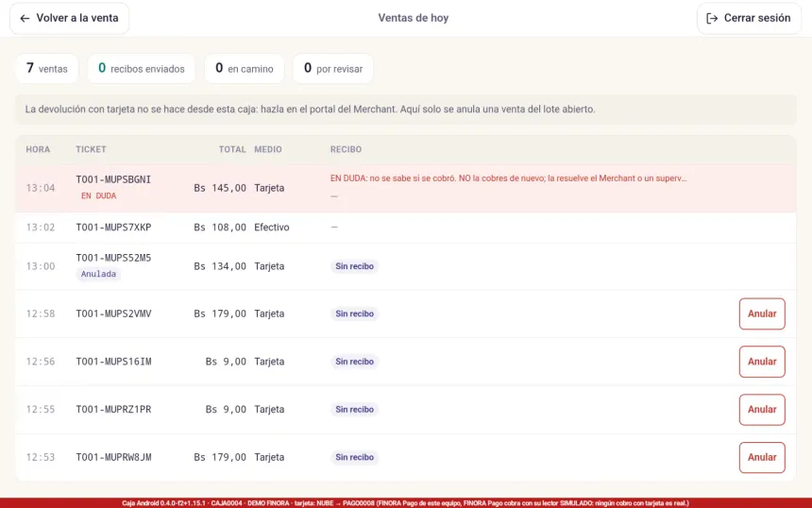Click the red Caja Android status bar
Image resolution: width=812 pixels, height=508 pixels.
[406, 503]
